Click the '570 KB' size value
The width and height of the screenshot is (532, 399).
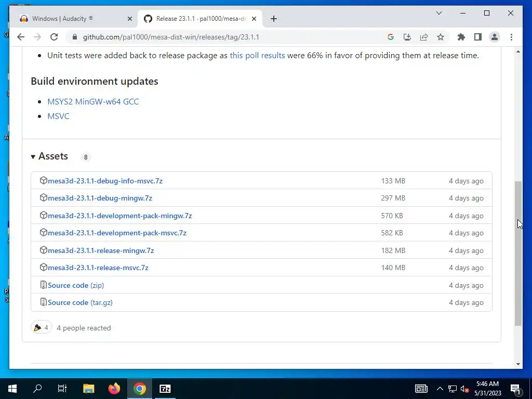392,216
